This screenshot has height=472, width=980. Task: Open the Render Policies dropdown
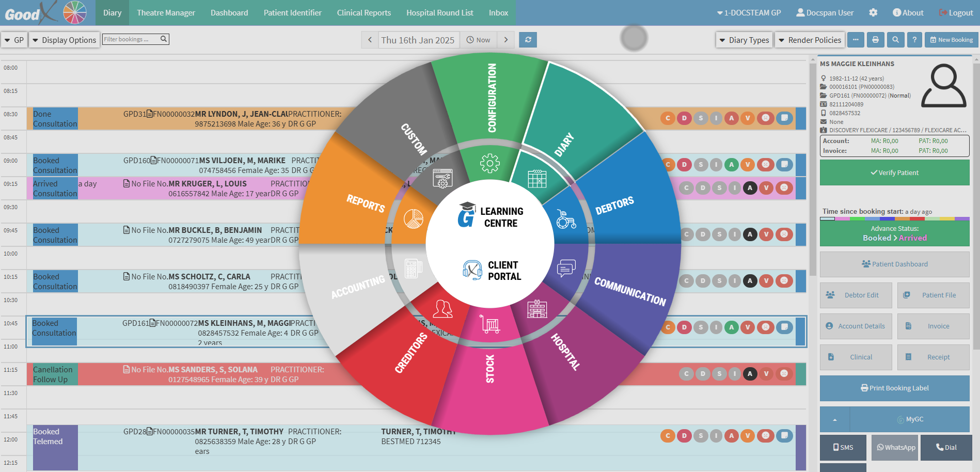point(810,40)
